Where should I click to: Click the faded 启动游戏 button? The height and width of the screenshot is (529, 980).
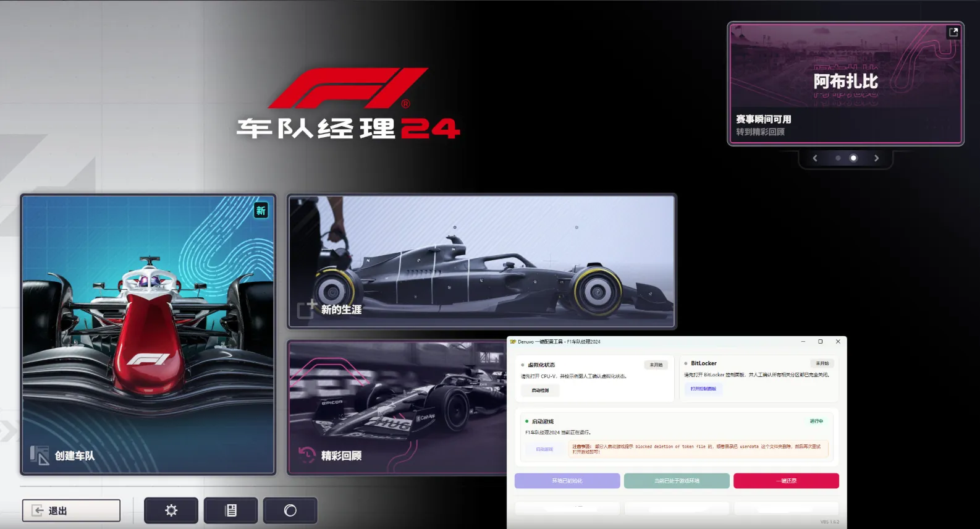coord(544,449)
